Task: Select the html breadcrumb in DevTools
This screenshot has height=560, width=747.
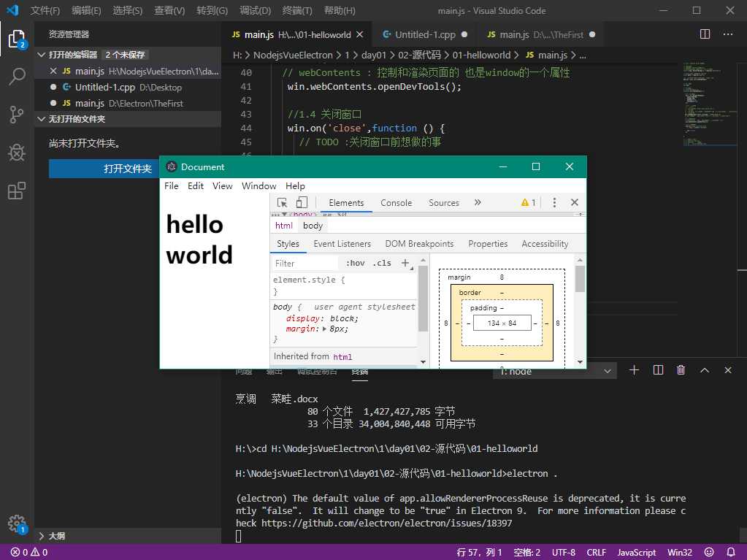Action: point(284,226)
